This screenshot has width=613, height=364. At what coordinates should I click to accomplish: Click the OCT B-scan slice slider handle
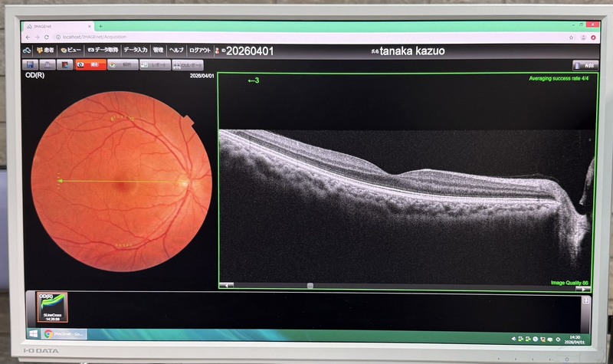pyautogui.click(x=310, y=286)
